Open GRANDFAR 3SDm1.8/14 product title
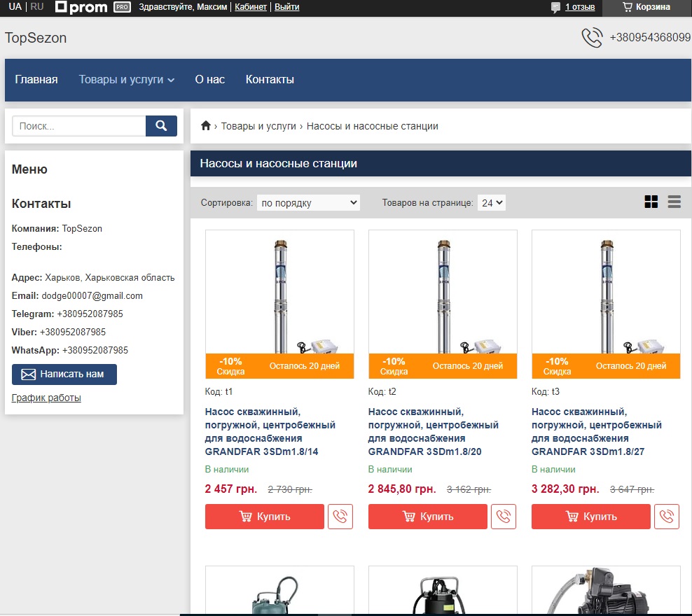692x616 pixels. point(270,432)
